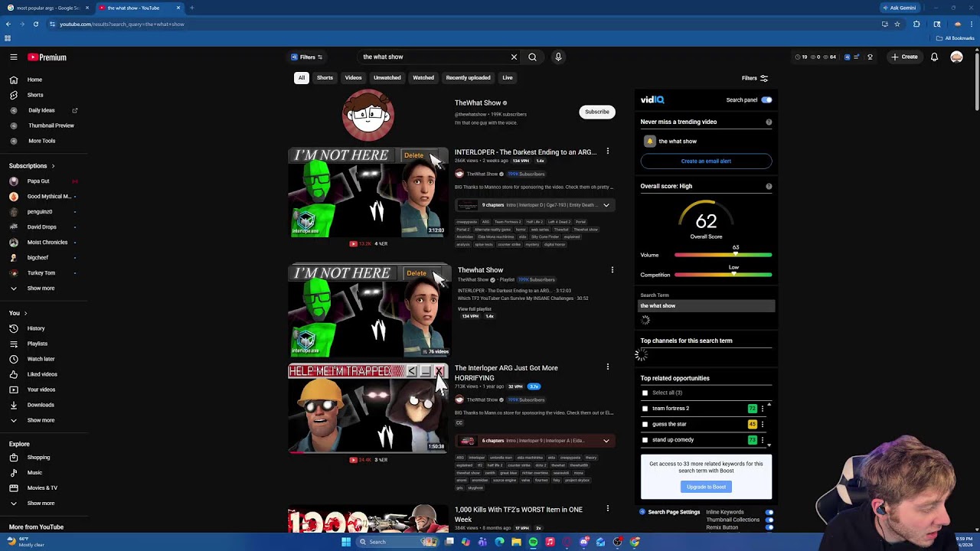Open options for Thewhat Show playlist
The height and width of the screenshot is (551, 980).
[x=612, y=269]
